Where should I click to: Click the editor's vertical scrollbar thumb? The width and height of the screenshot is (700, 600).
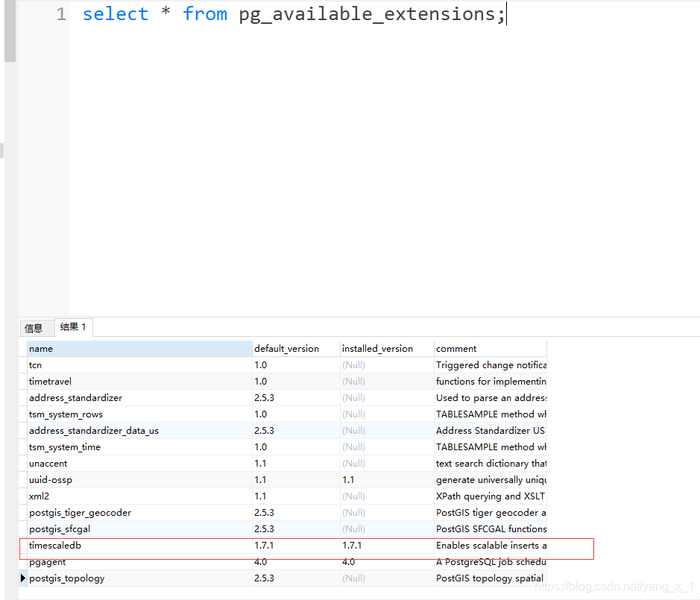(10, 31)
